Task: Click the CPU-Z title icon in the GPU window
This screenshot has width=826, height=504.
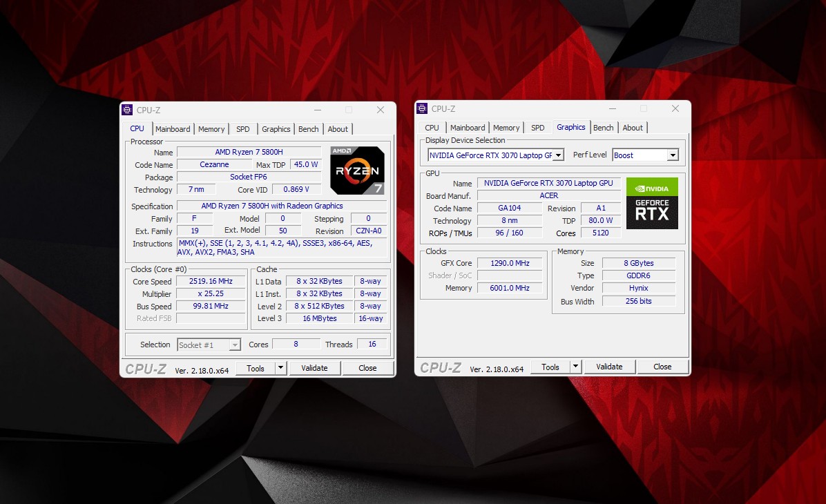Action: (x=422, y=108)
